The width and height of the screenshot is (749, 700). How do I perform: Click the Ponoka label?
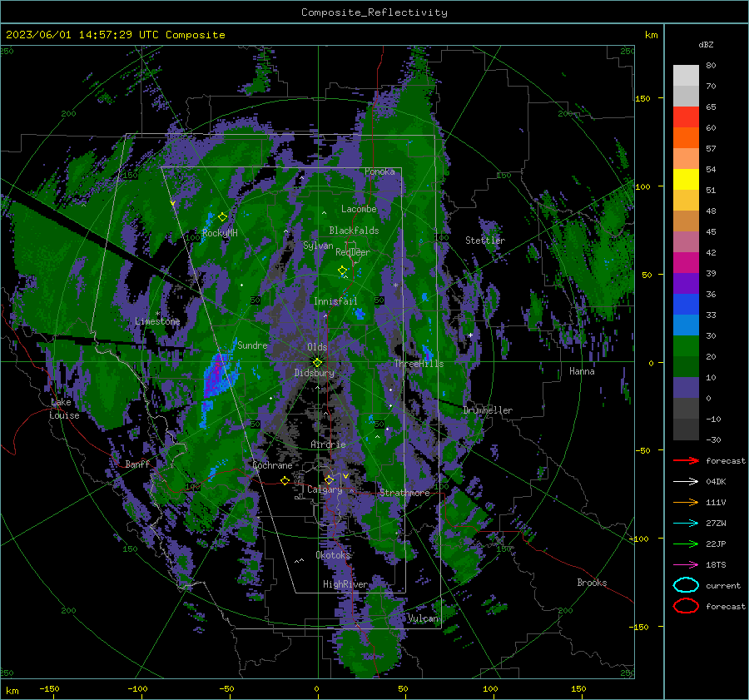[379, 171]
